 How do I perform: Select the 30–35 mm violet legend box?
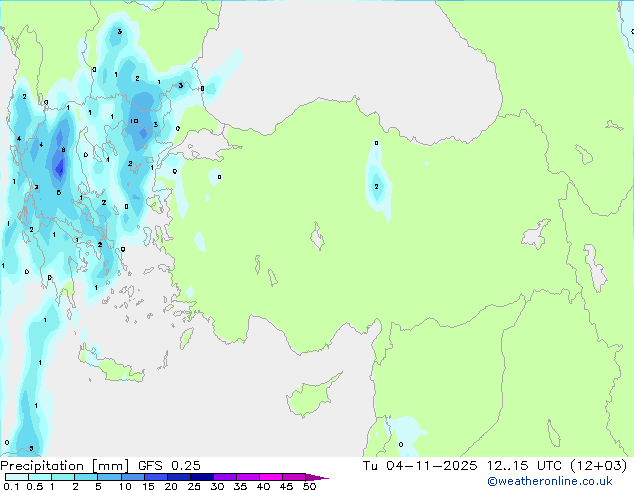[x=224, y=477]
